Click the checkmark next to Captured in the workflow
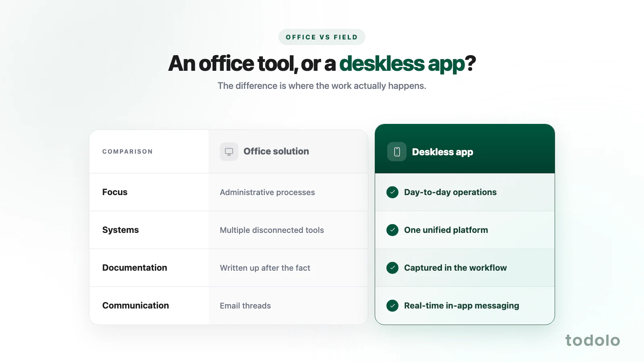The width and height of the screenshot is (644, 362). [x=392, y=268]
